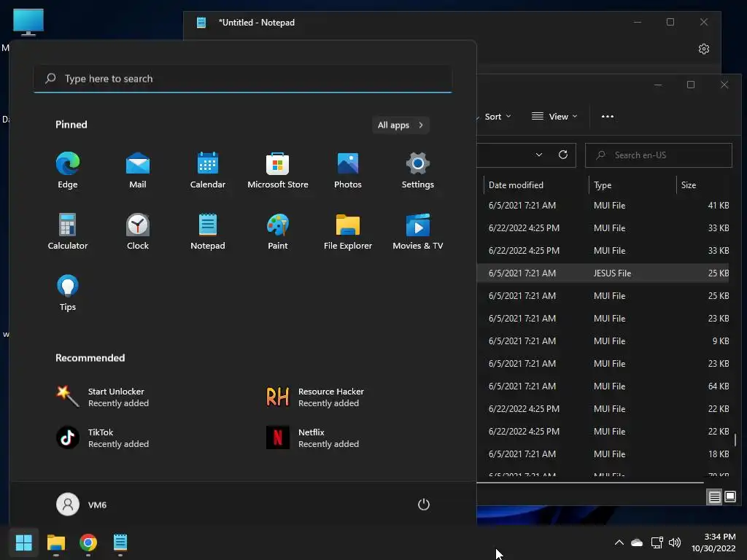Image resolution: width=747 pixels, height=560 pixels.
Task: Open Notepad settings gear icon
Action: [704, 49]
